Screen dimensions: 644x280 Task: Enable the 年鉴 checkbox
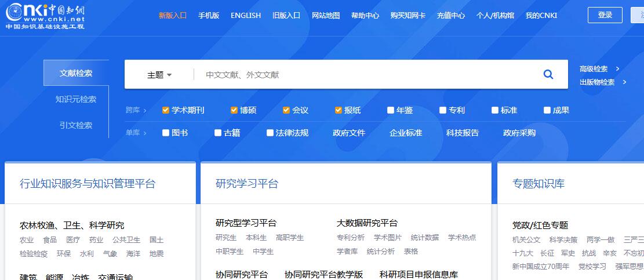pos(391,110)
